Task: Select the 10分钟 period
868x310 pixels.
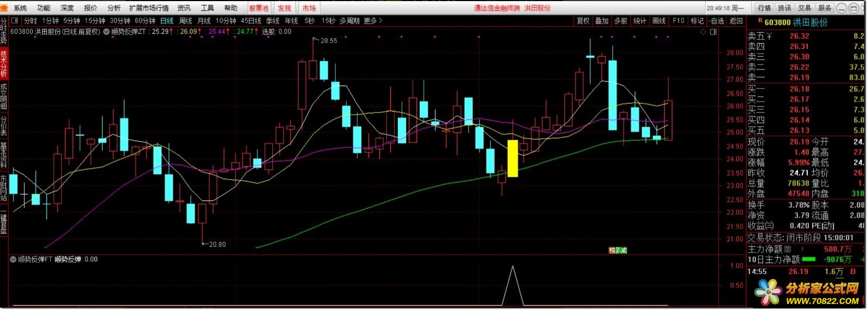Action: 226,21
